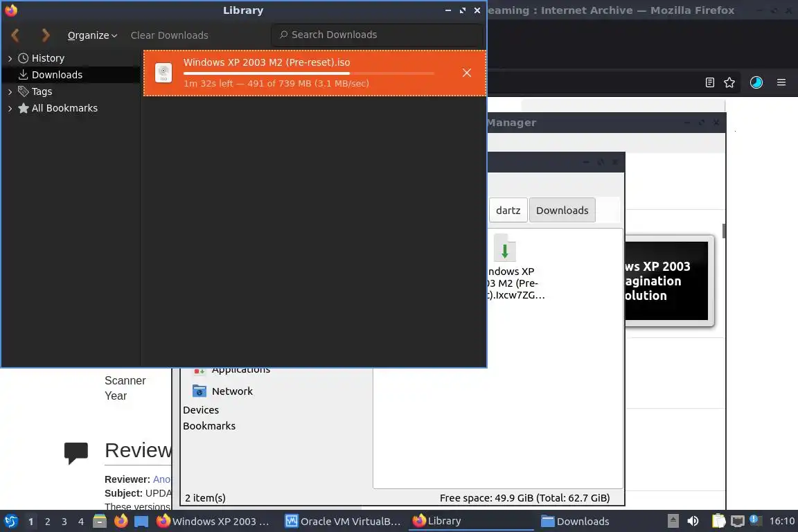Click the Network folder icon in file manager
798x532 pixels.
[199, 391]
